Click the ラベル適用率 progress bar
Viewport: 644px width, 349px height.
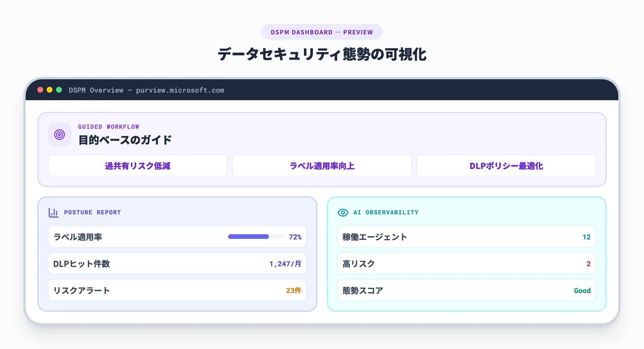click(249, 237)
